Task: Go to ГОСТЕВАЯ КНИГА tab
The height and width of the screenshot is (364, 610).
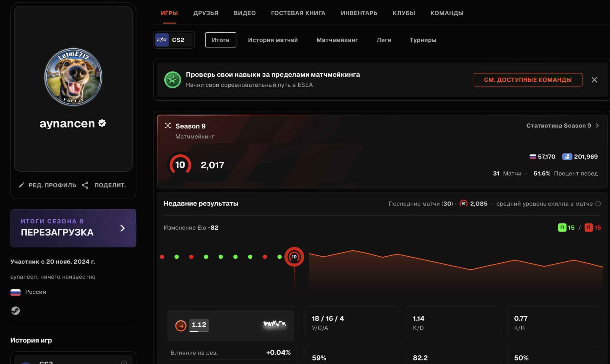Action: click(298, 13)
